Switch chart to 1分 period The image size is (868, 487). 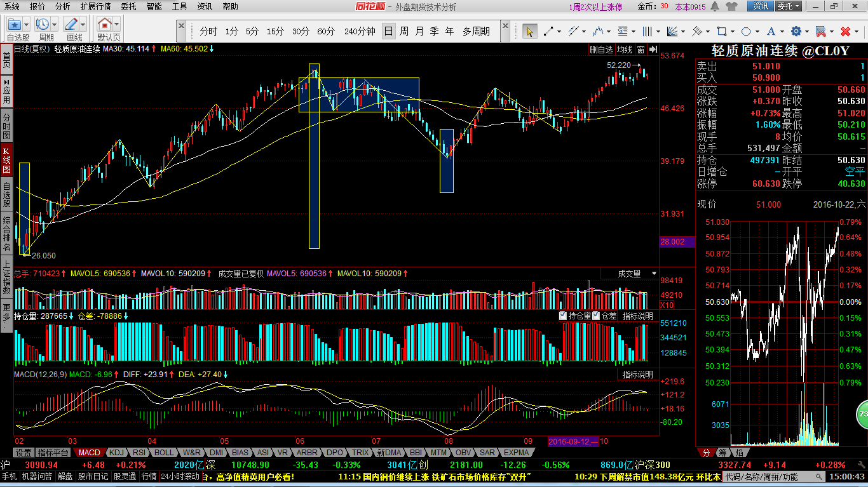pos(232,31)
